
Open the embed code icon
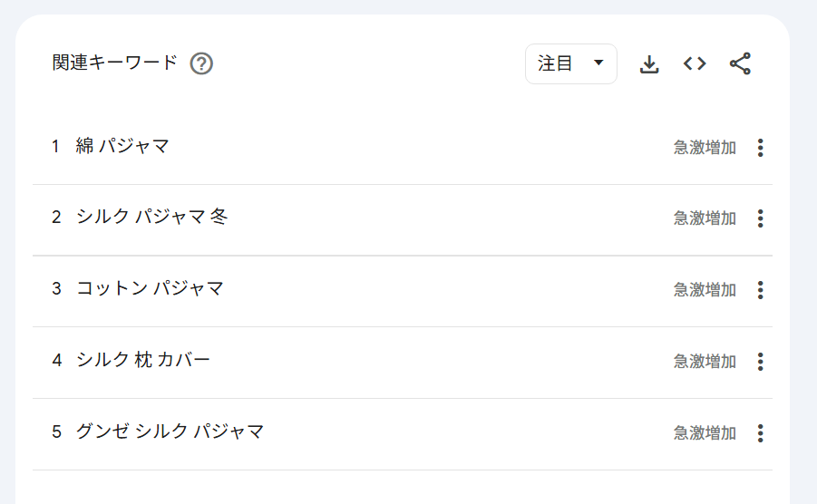click(x=695, y=63)
